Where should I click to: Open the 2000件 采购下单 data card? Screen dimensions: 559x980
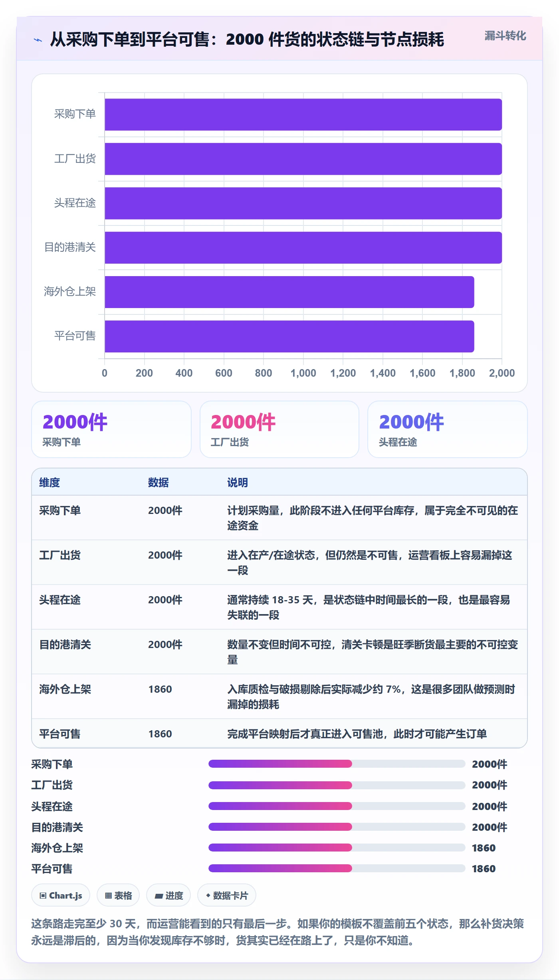[111, 429]
